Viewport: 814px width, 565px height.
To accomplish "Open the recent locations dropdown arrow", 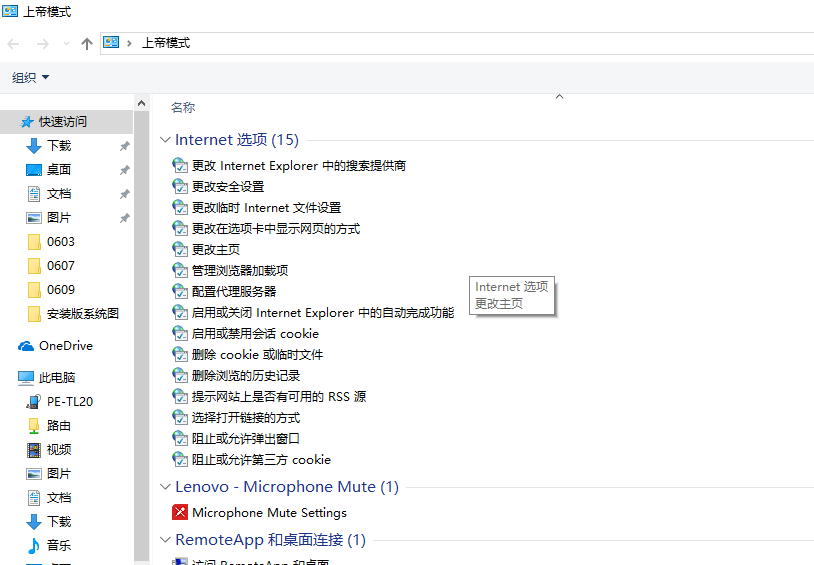I will pos(66,44).
